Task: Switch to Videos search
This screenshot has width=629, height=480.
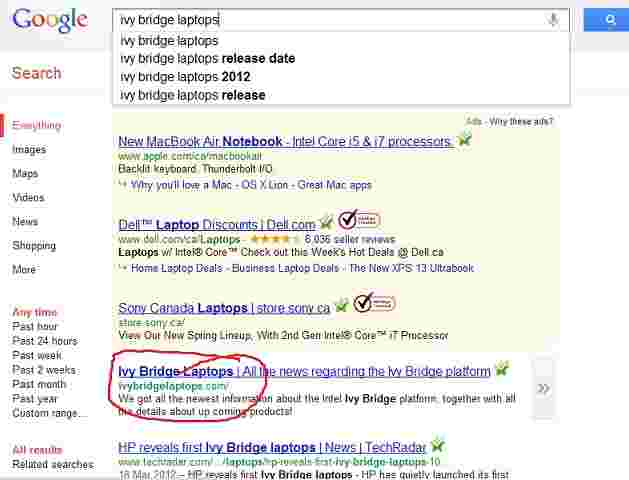Action: tap(28, 197)
